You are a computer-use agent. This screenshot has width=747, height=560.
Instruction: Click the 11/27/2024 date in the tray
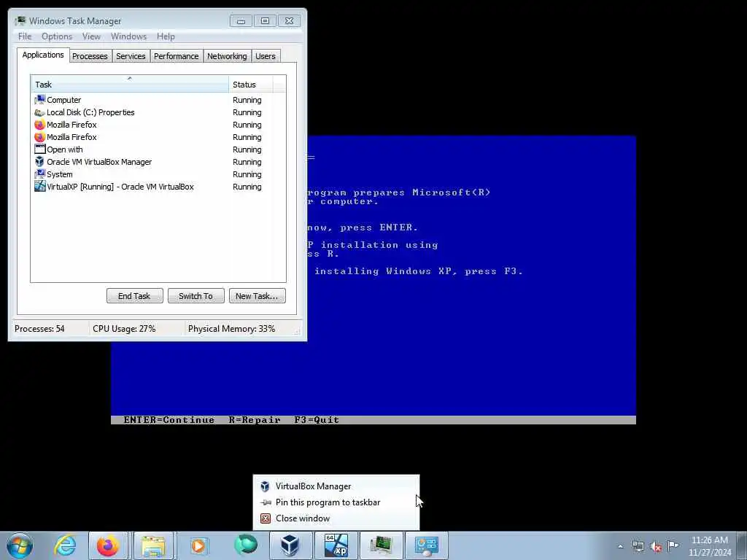[709, 553]
